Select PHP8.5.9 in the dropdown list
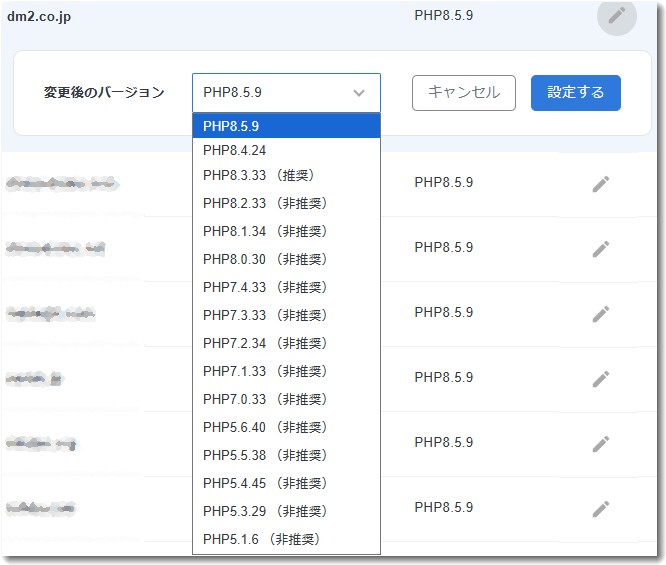 coord(286,126)
